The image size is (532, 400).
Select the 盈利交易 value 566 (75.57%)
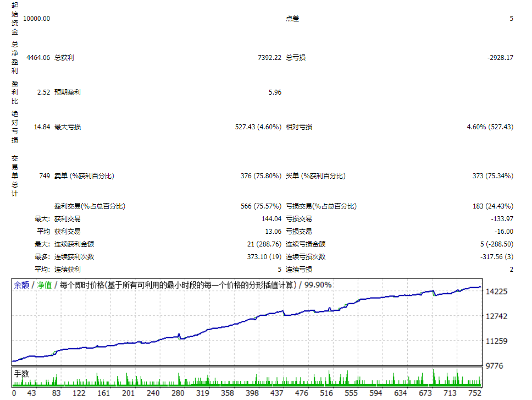[261, 206]
